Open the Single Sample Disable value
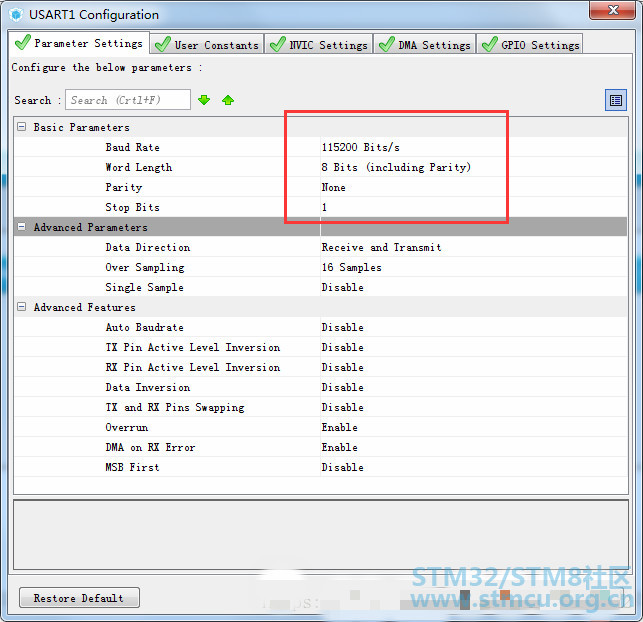 click(x=342, y=287)
